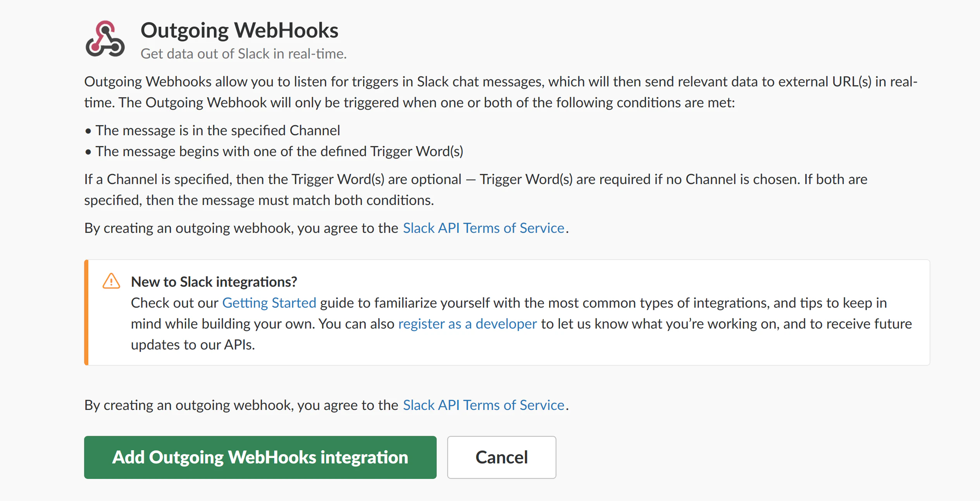The height and width of the screenshot is (501, 980).
Task: Cancel adding the webhook integration
Action: (501, 457)
